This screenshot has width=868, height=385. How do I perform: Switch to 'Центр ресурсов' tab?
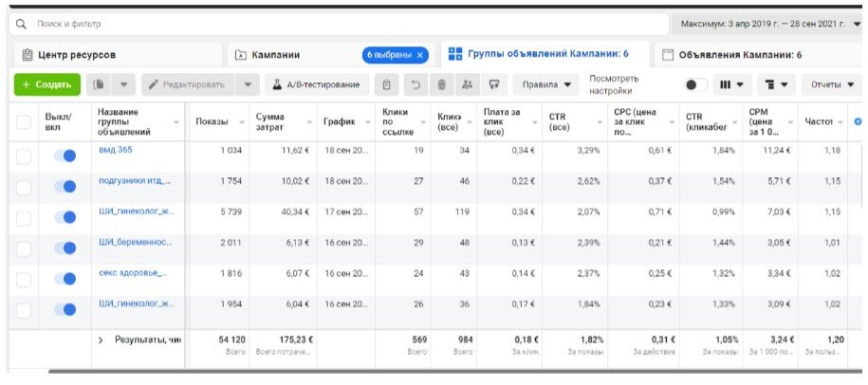(118, 55)
